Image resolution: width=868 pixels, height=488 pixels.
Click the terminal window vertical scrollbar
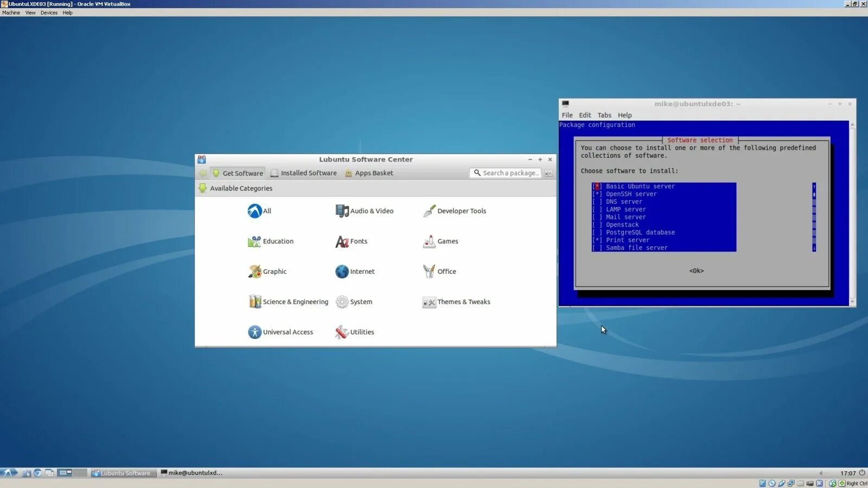[x=852, y=213]
